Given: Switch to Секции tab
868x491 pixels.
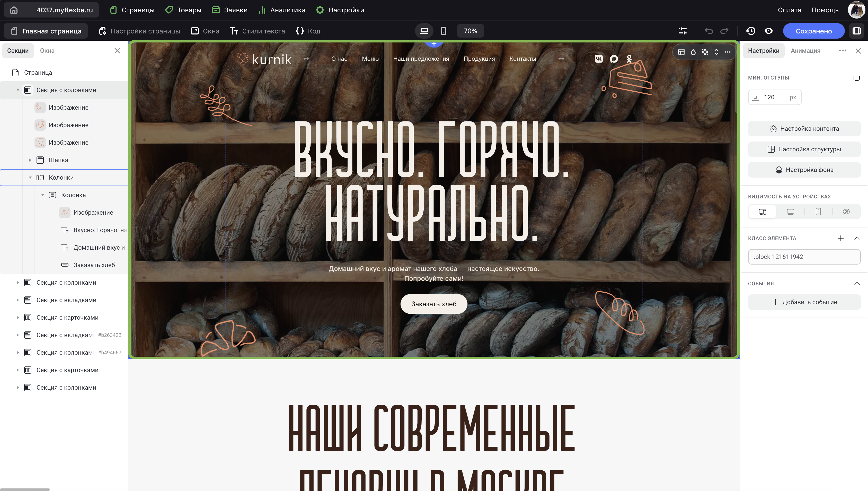Looking at the screenshot, I should [x=18, y=51].
